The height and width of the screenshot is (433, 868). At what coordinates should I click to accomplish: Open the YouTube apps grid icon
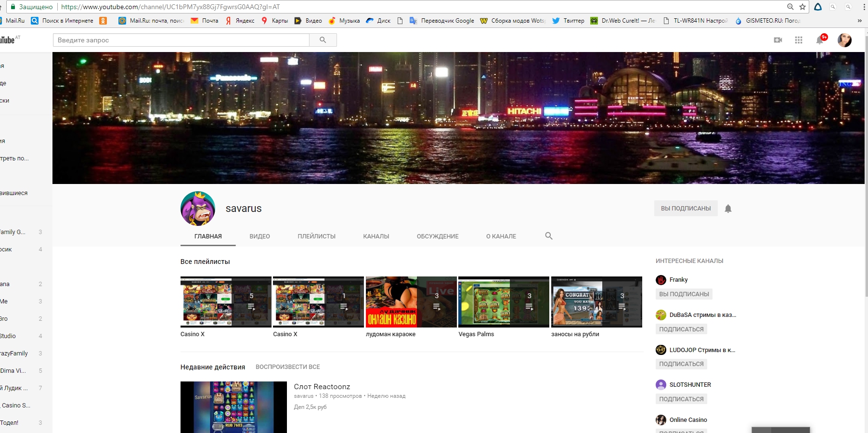[799, 40]
